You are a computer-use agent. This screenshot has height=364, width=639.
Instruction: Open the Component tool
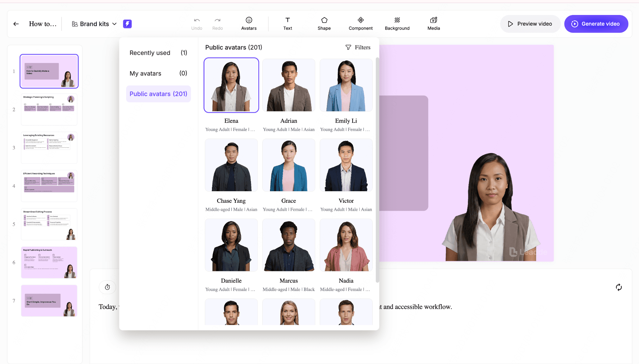(361, 24)
